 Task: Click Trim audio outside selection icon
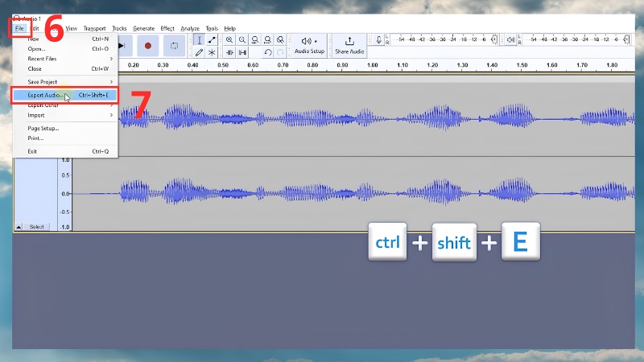click(x=229, y=52)
